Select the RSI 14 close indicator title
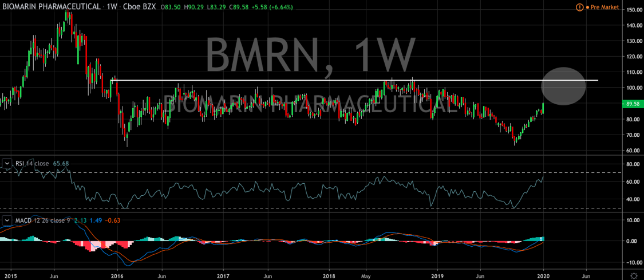644x280 pixels. point(31,164)
